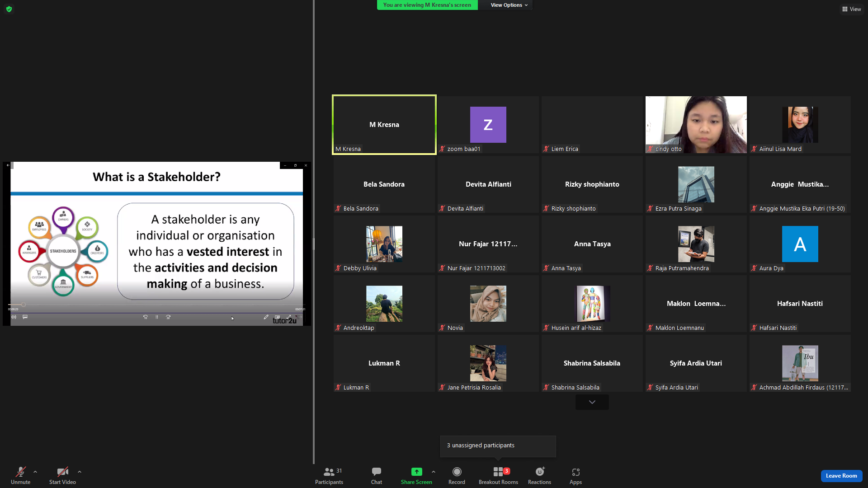Viewport: 868px width, 488px height.
Task: Click the 'Shabrina Salsabila' name label
Action: 576,387
